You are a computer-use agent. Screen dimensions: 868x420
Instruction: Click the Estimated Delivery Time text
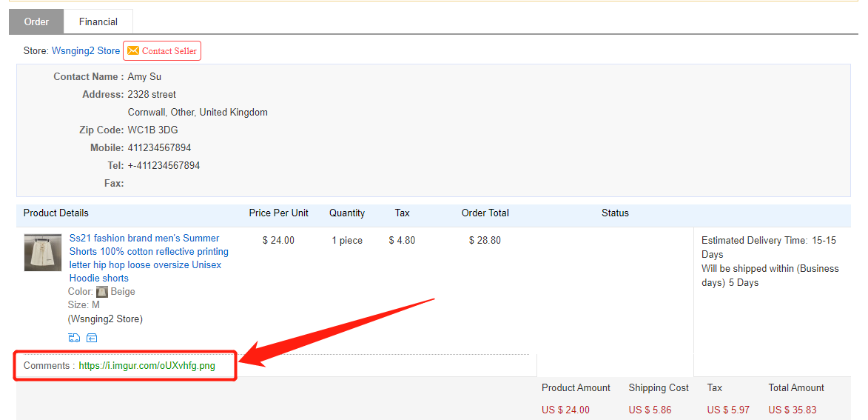[x=768, y=247]
